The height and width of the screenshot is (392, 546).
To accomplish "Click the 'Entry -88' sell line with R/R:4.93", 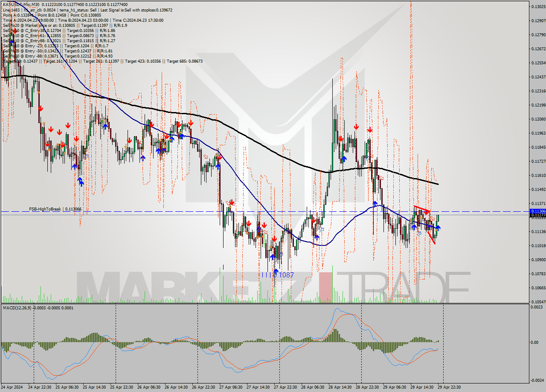I will [58, 56].
